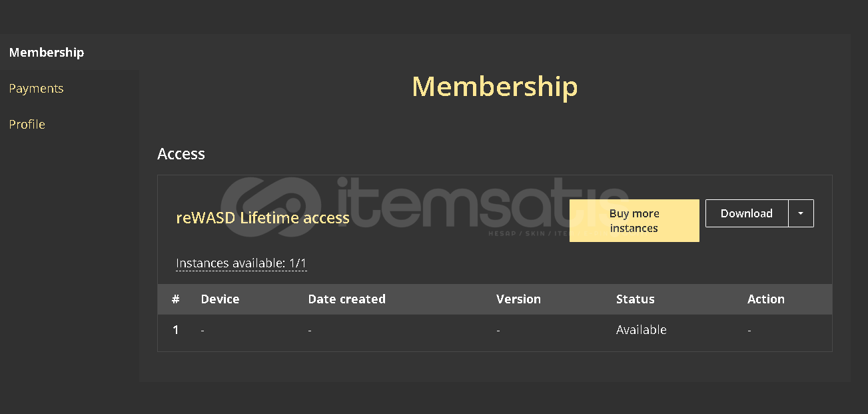
Task: Select instance row number 1
Action: click(x=176, y=330)
